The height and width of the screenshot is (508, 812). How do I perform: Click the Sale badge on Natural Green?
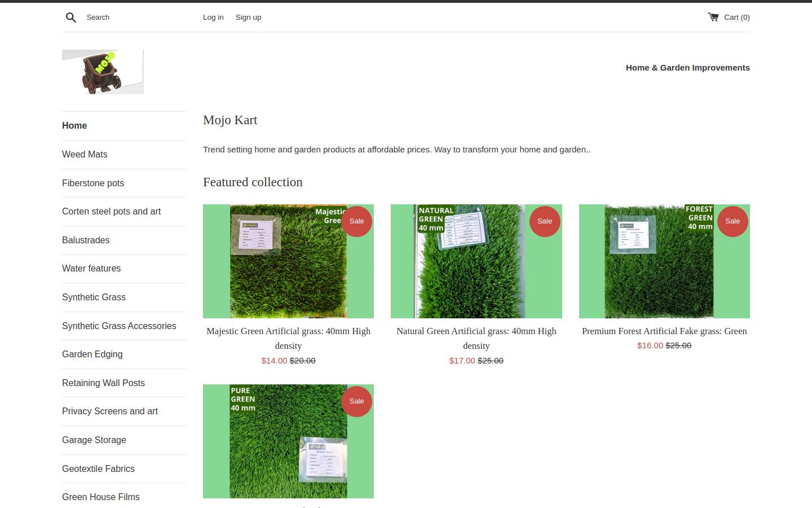coord(545,221)
